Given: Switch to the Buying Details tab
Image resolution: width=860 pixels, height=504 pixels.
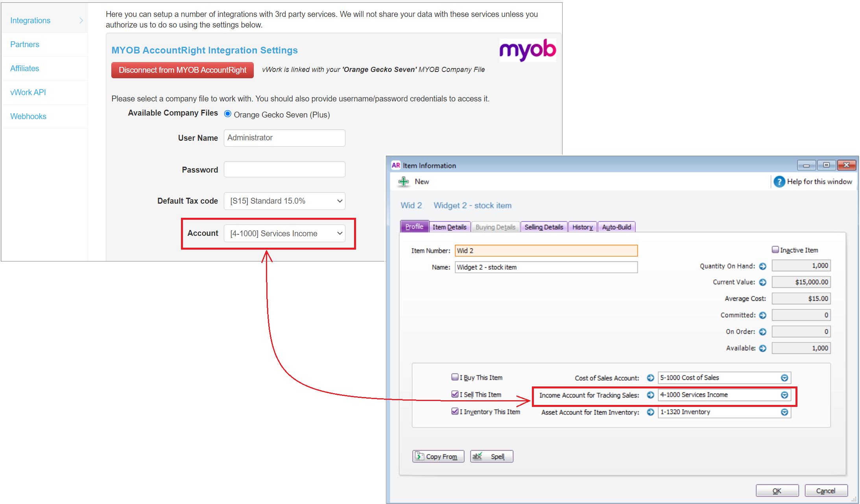Looking at the screenshot, I should click(495, 227).
